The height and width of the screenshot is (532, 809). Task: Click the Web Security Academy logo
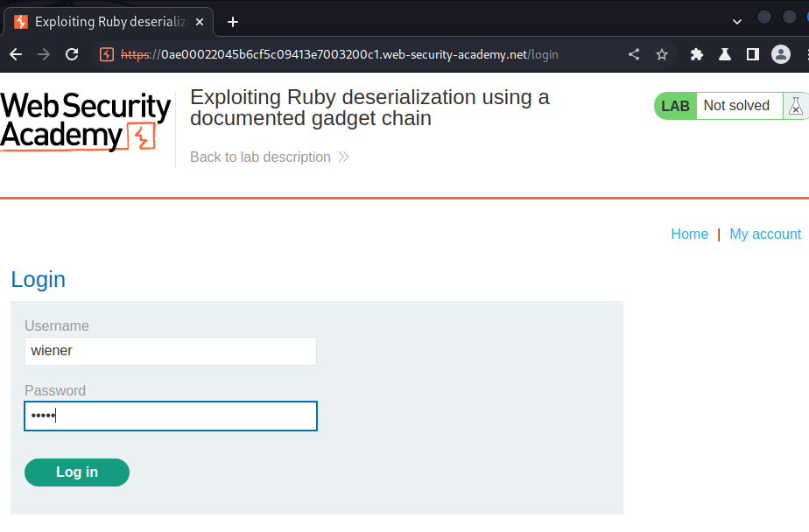(x=85, y=121)
